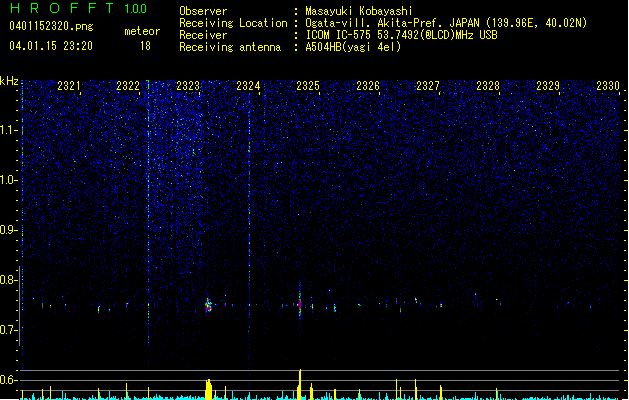Click the 2330 time marker
This screenshot has width=629, height=400.
point(608,86)
